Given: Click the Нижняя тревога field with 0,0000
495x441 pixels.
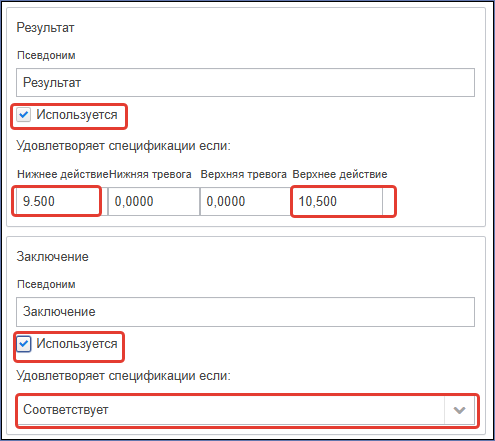Looking at the screenshot, I should (154, 201).
